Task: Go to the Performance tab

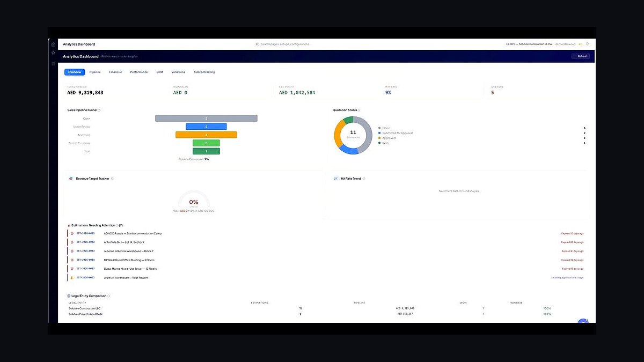Action: point(139,72)
